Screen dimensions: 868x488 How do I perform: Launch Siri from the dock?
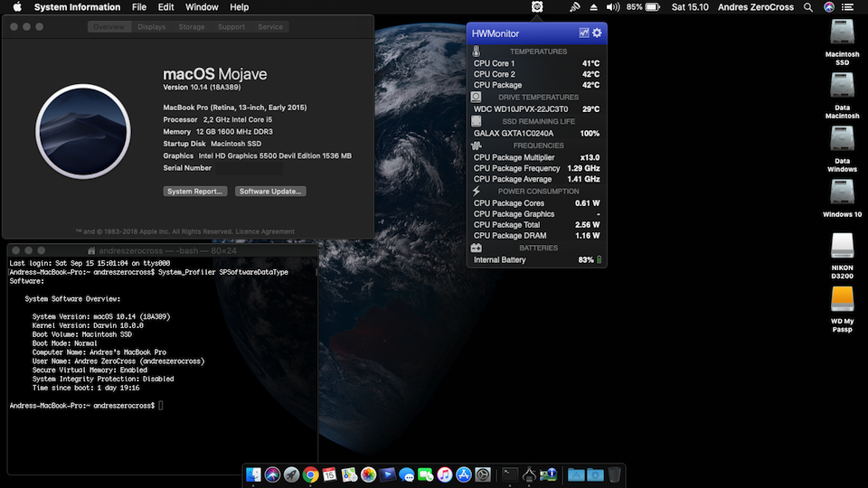[x=272, y=474]
